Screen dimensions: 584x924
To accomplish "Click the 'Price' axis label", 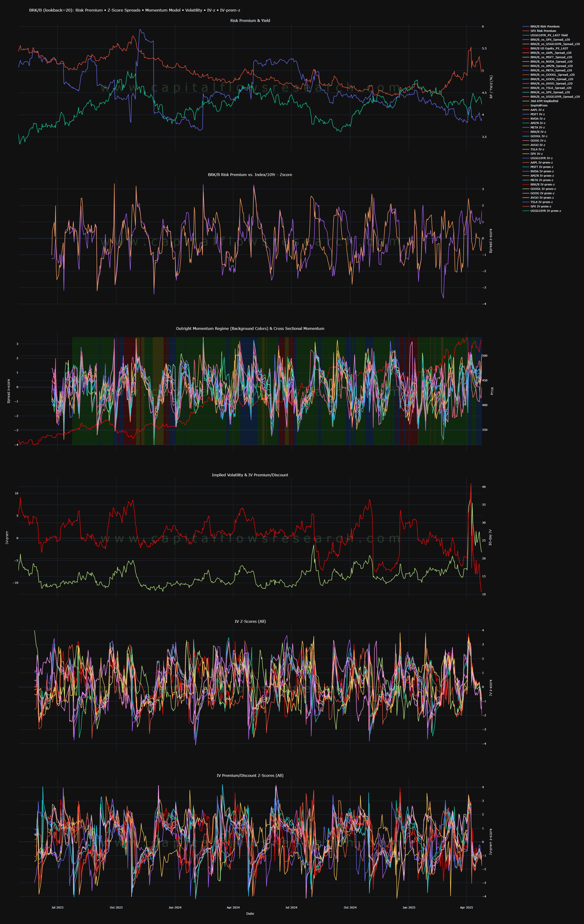I will (492, 391).
